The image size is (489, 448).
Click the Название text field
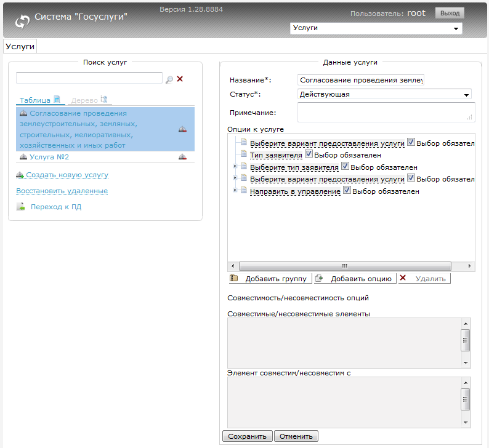pos(361,80)
